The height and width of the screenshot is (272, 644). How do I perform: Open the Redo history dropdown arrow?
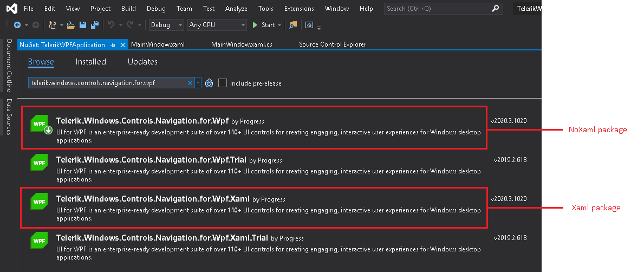tap(139, 25)
